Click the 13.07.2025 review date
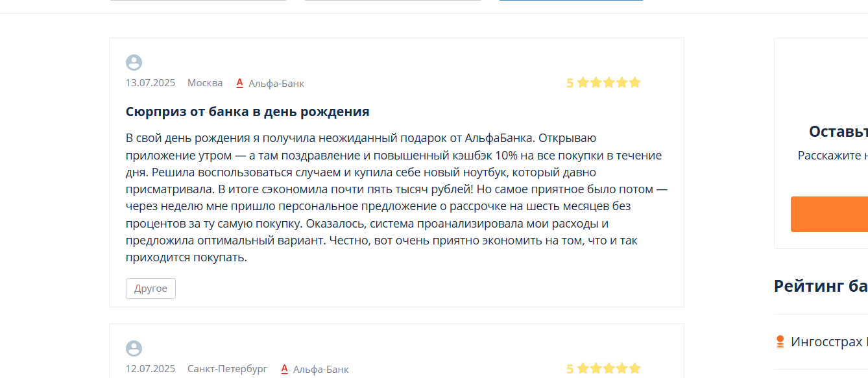 (x=151, y=83)
